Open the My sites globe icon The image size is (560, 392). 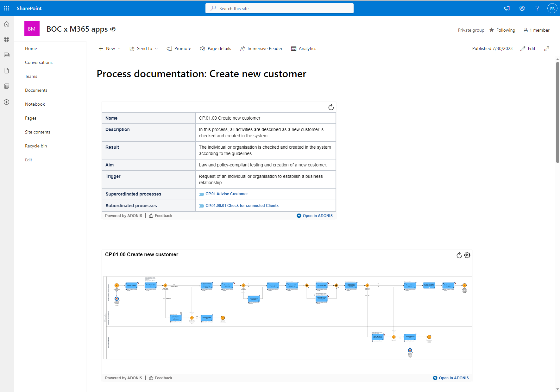pos(7,40)
